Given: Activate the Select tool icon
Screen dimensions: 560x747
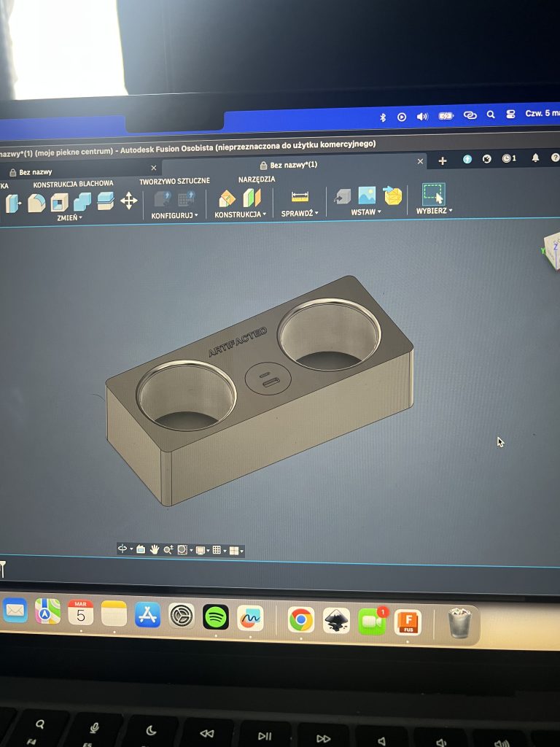Looking at the screenshot, I should 433,194.
